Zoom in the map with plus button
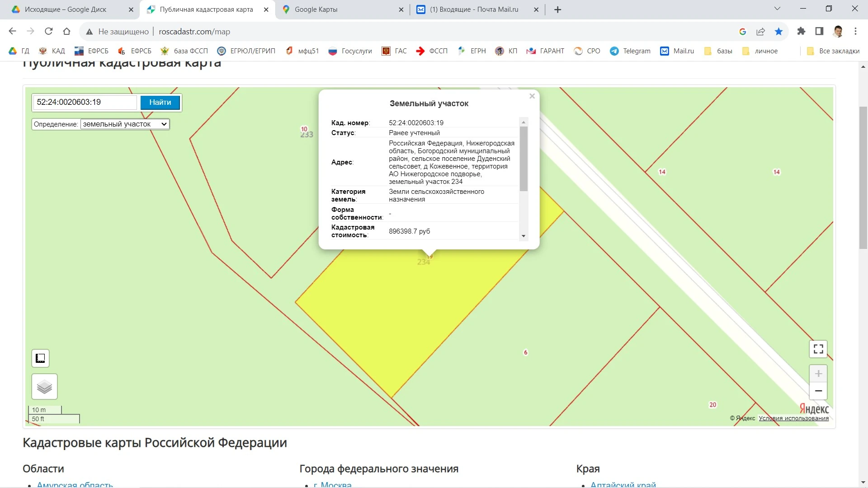 click(x=818, y=374)
